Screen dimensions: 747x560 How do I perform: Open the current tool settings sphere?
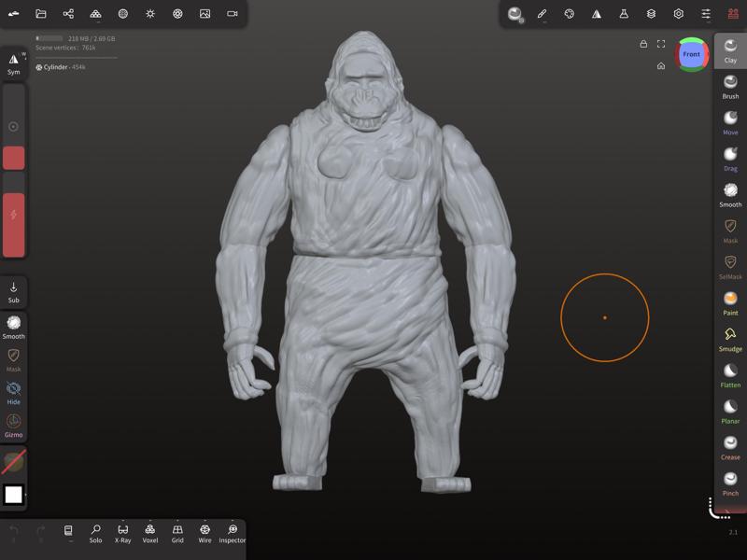[515, 14]
